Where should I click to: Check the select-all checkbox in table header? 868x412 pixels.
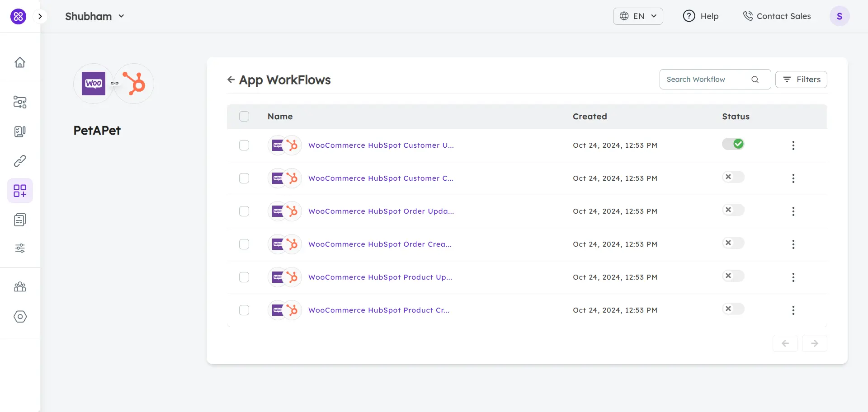click(x=244, y=116)
